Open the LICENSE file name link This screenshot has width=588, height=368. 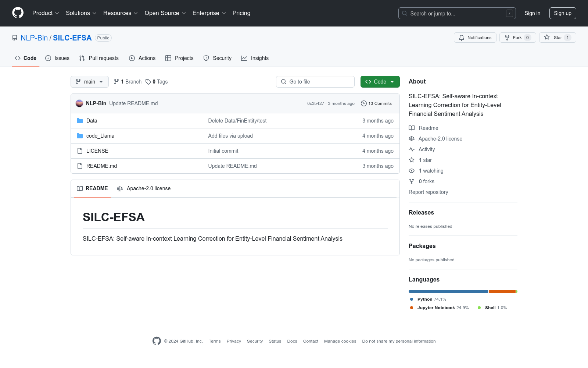97,151
